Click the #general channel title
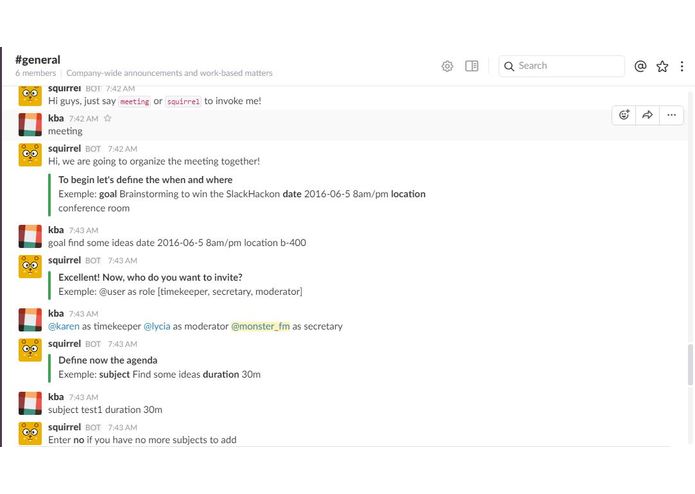695x494 pixels. (38, 60)
